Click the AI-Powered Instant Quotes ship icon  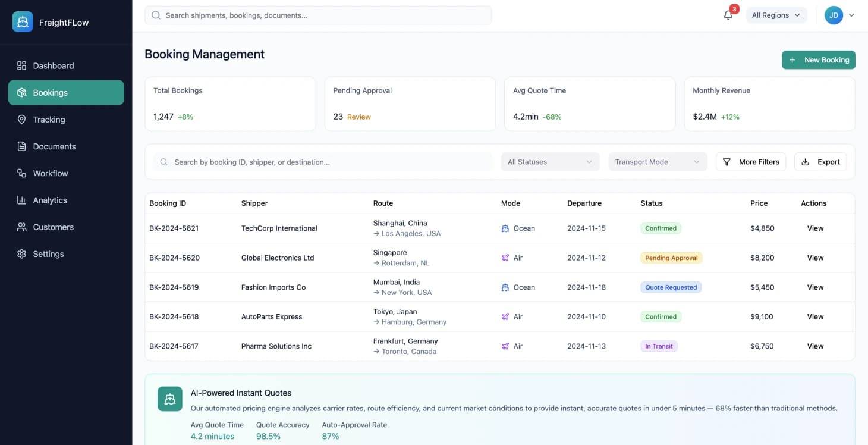[x=170, y=399]
